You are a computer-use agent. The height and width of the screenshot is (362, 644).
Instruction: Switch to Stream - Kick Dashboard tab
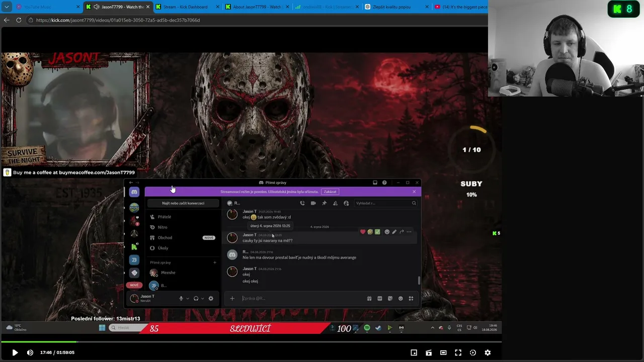tap(187, 7)
